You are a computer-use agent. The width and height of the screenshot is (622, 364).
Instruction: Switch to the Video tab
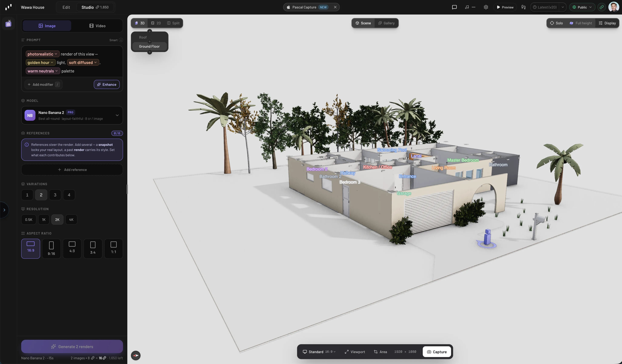tap(97, 26)
